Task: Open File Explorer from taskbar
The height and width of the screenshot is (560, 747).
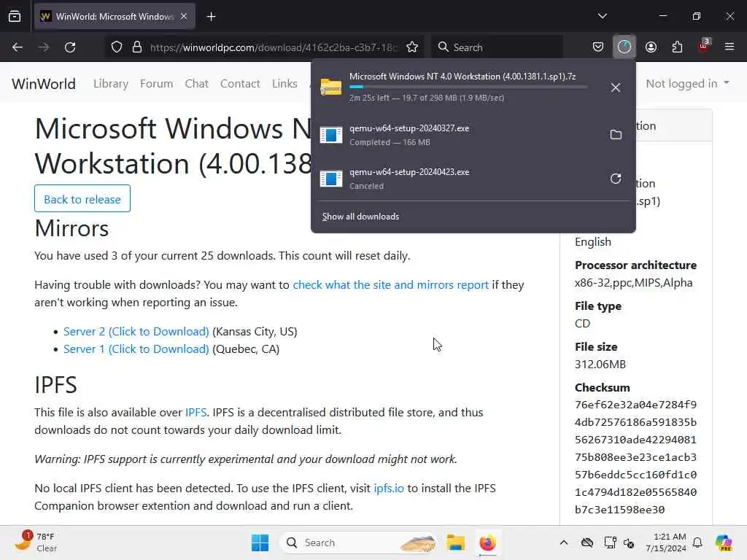Action: click(455, 542)
